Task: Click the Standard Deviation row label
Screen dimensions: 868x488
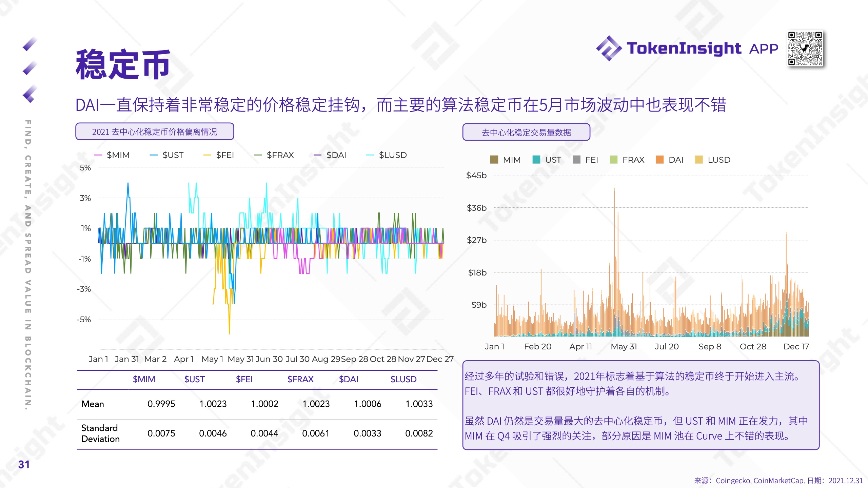Action: tap(101, 433)
